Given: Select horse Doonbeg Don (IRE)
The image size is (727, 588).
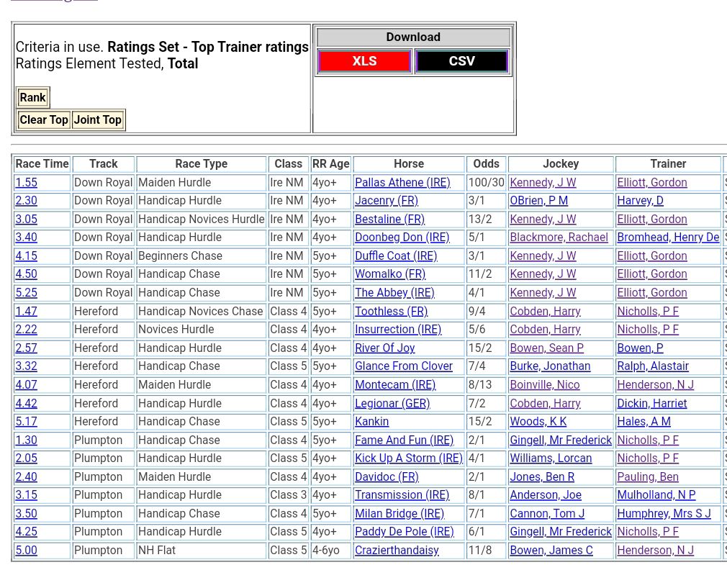Looking at the screenshot, I should tap(402, 238).
